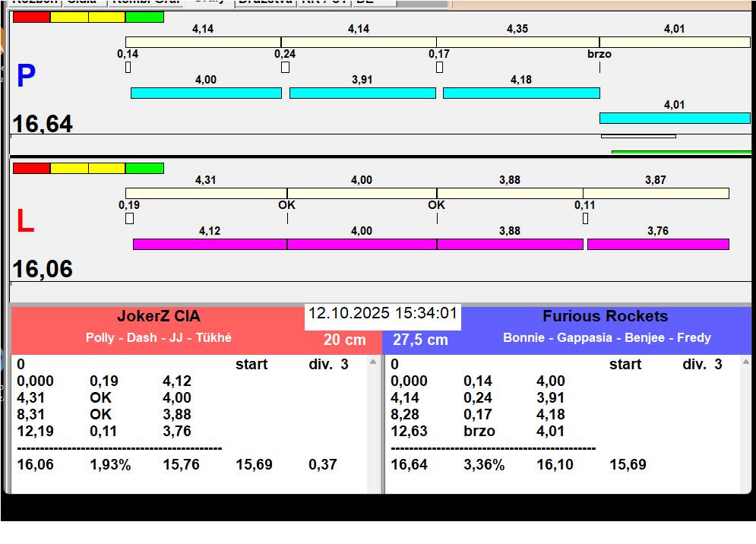Screen dimensions: 756x544
Task: Click the large 16,06 total time in lane L
Action: (x=43, y=269)
